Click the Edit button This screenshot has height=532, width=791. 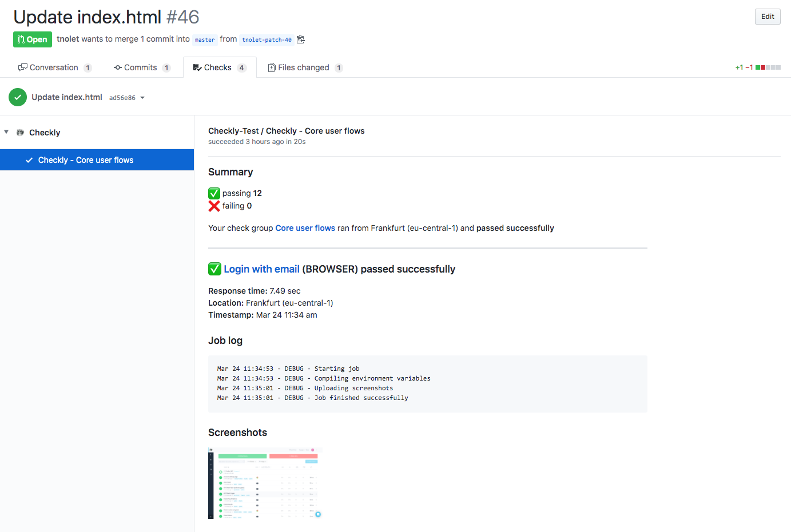[x=767, y=16]
